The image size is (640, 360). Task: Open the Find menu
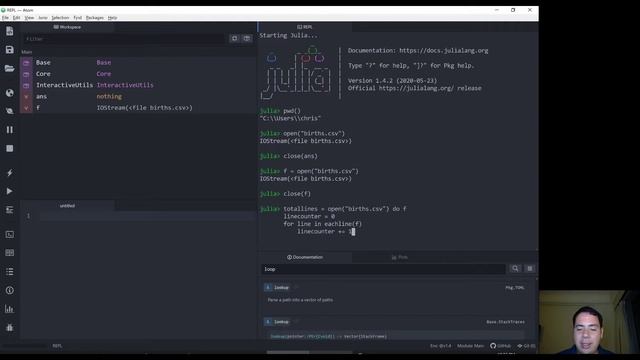pyautogui.click(x=78, y=18)
